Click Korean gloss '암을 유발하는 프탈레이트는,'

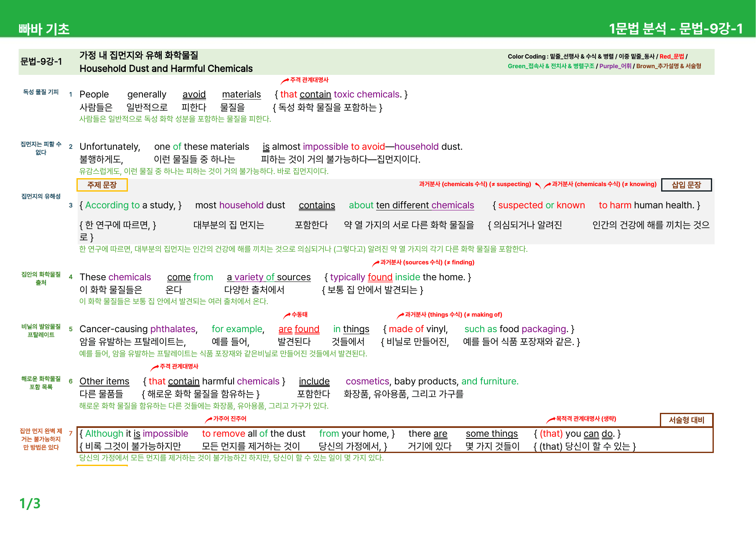[x=133, y=342]
